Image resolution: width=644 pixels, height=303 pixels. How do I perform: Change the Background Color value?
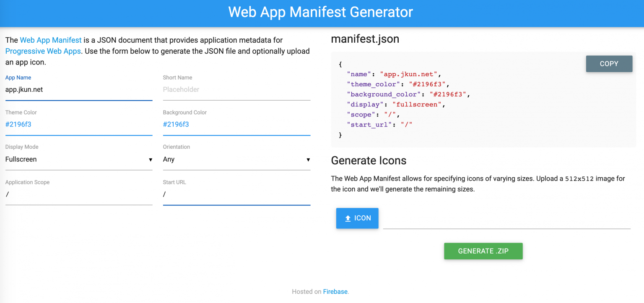click(x=236, y=124)
